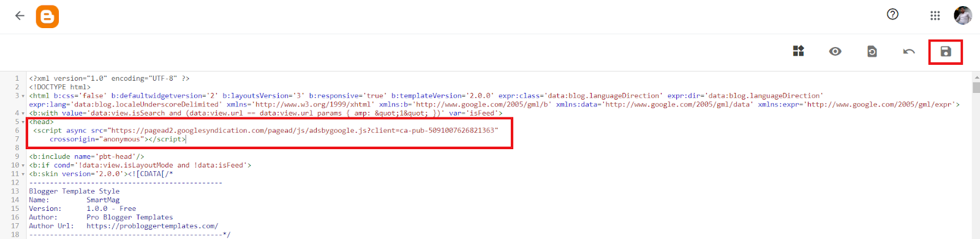Click the 'Blogger Template Style' comment line
Viewport: 980px width, 239px height.
tap(74, 191)
